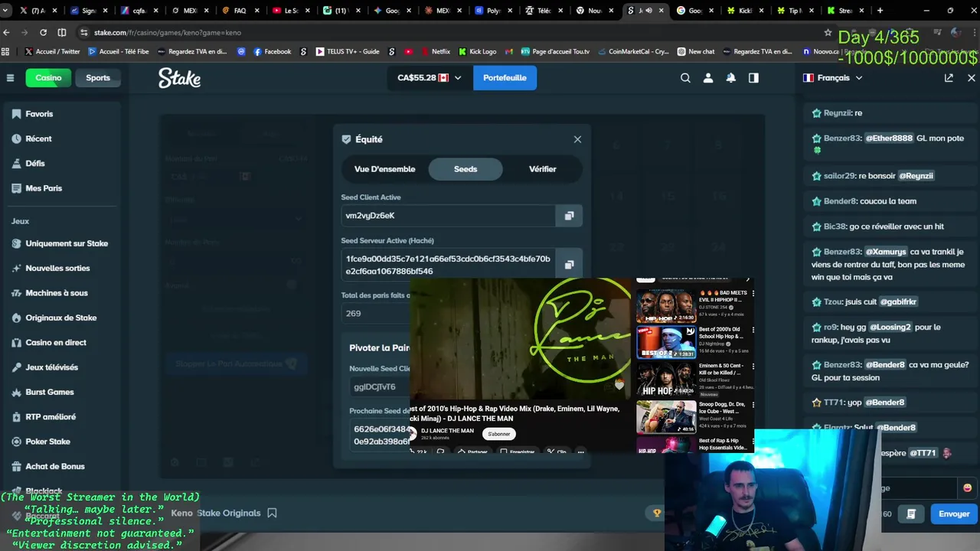Open the Portefeuille wallet
980x551 pixels.
[505, 77]
